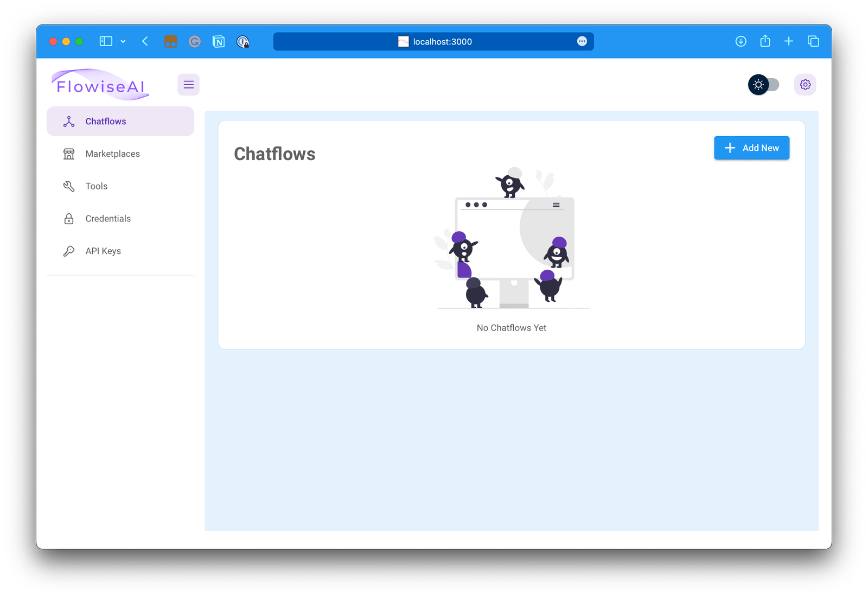Click the Marketplaces storefront icon

coord(68,154)
